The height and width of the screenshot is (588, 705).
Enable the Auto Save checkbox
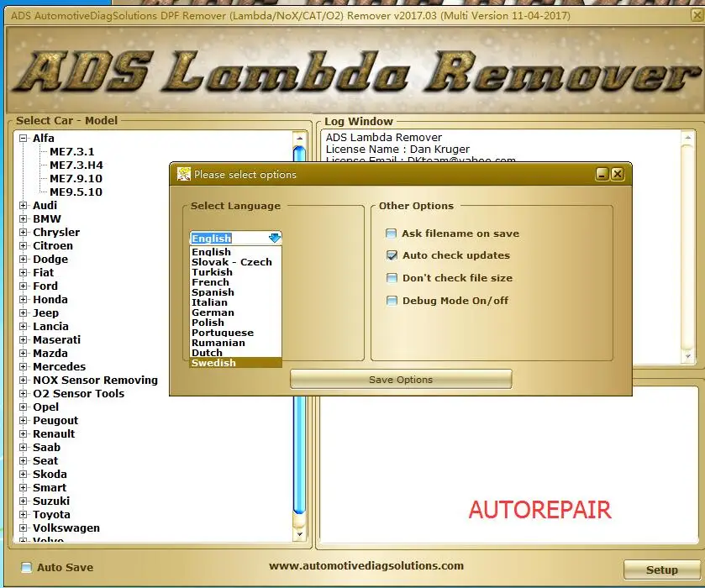tap(27, 567)
